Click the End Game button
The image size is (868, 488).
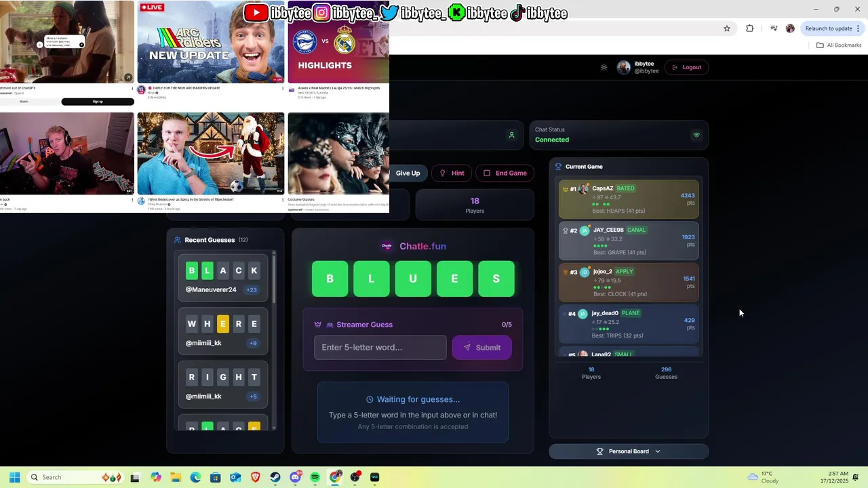coord(505,173)
